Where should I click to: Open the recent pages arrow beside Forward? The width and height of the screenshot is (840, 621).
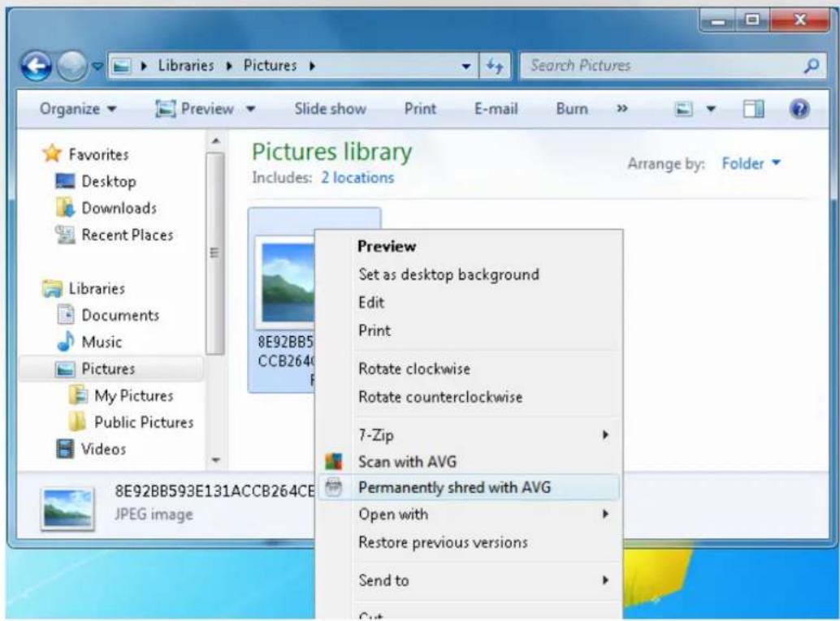pos(97,67)
